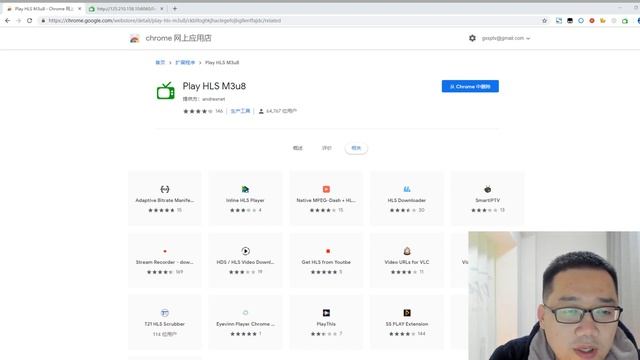Open the Adaptive Bitrate Manifest extension icon
640x360 pixels.
pos(164,189)
